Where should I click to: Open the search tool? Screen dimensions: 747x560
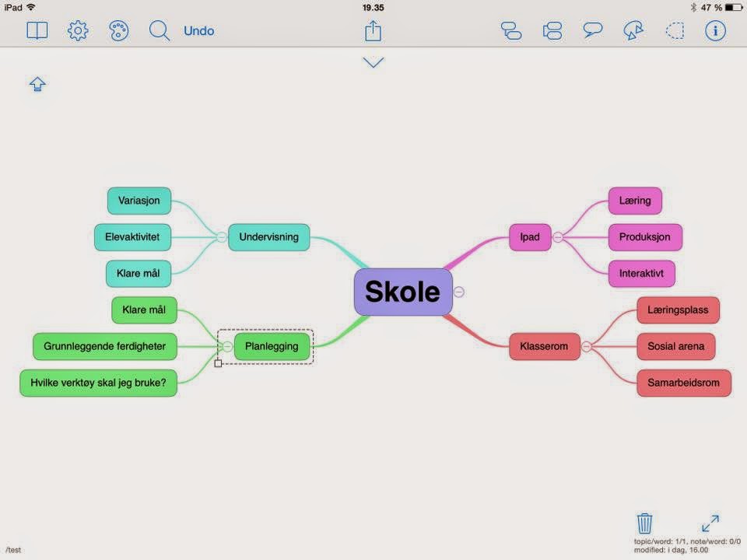pyautogui.click(x=158, y=30)
